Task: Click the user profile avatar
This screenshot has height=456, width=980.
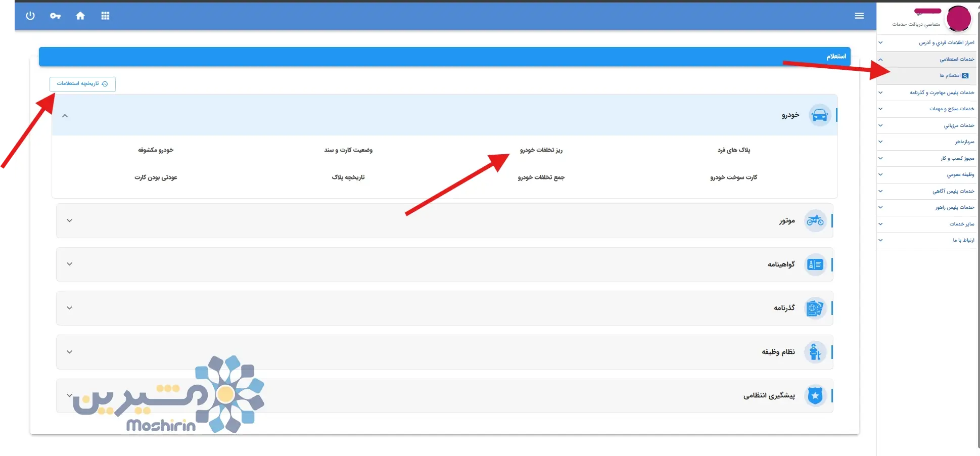Action: tap(958, 19)
